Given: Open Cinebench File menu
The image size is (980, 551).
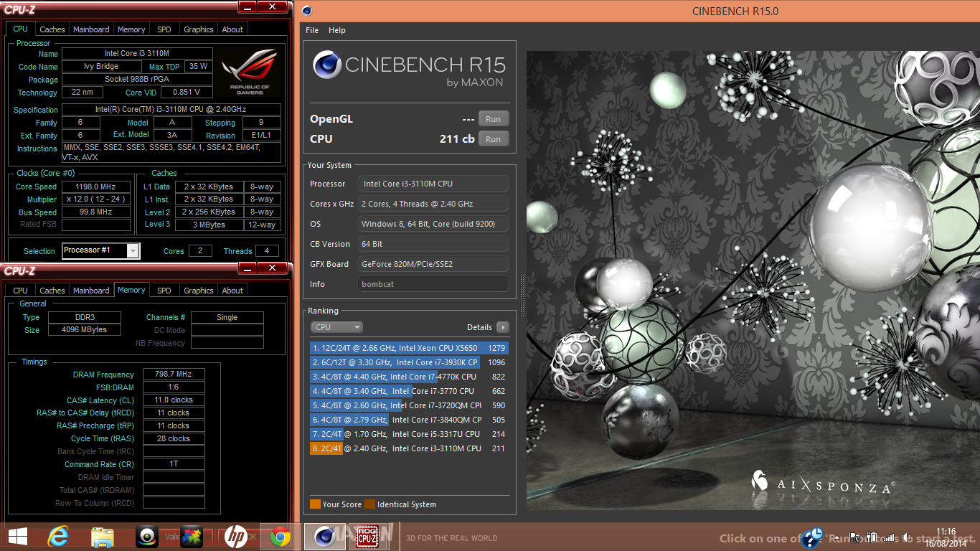Looking at the screenshot, I should 312,30.
